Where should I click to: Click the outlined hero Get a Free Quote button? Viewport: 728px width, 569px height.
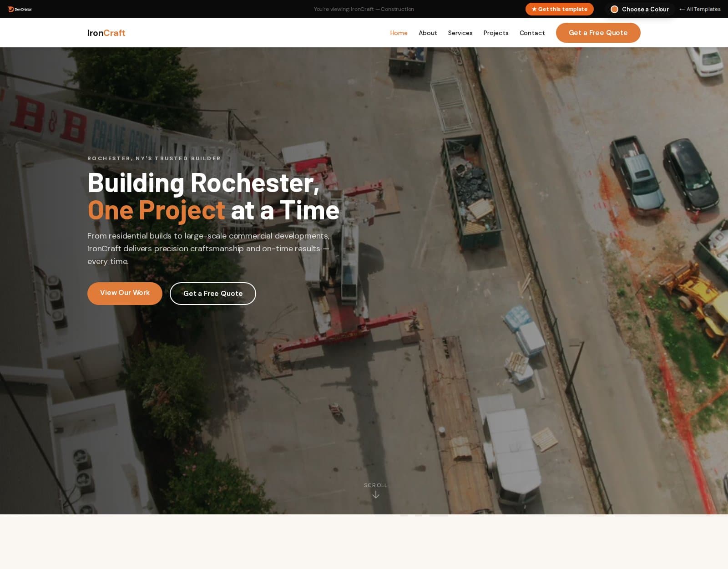213,294
